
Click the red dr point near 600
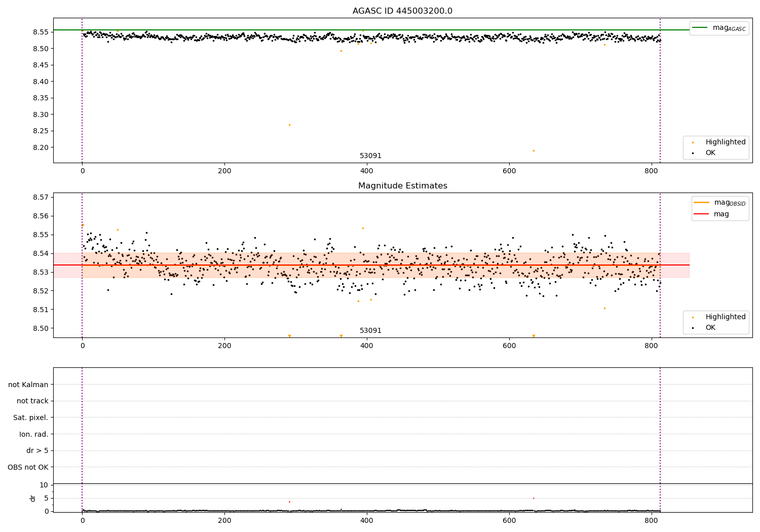534,498
